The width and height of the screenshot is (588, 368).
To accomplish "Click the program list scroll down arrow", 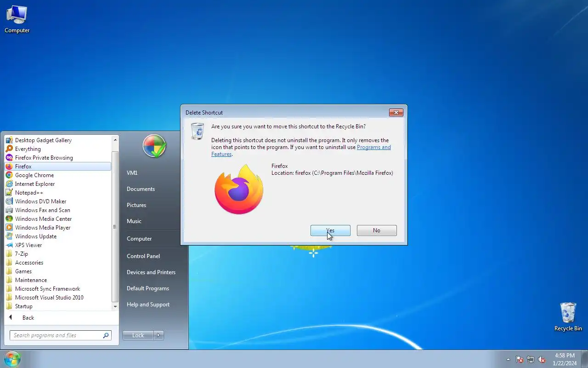I will (115, 306).
